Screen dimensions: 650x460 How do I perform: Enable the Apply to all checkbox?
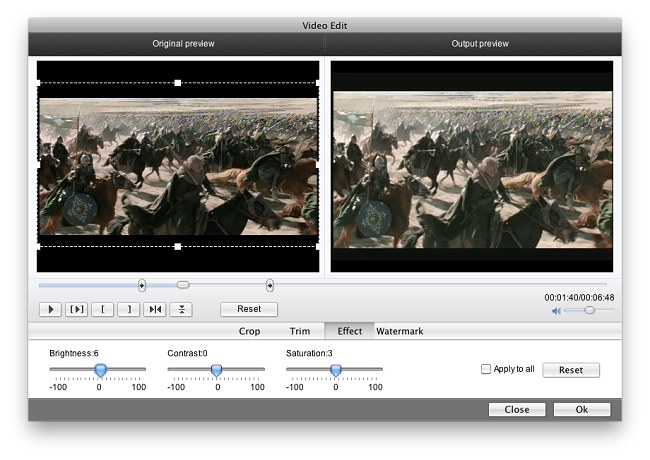coord(485,369)
